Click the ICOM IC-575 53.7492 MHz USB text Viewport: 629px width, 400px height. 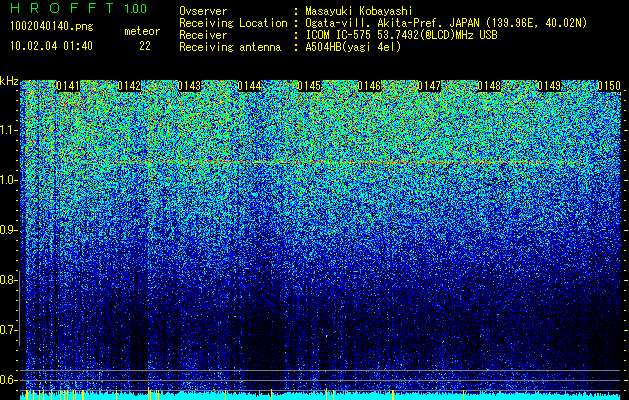[401, 35]
